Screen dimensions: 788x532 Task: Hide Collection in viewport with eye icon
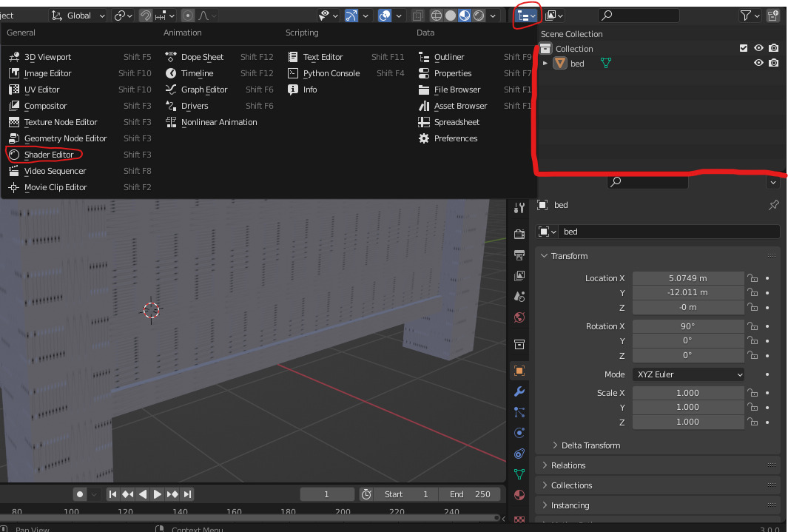[x=759, y=48]
